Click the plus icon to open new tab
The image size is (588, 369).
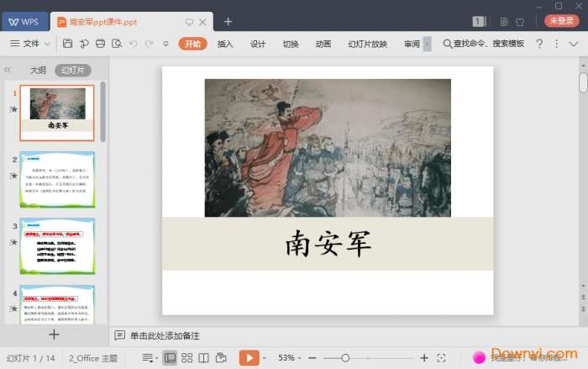click(228, 22)
